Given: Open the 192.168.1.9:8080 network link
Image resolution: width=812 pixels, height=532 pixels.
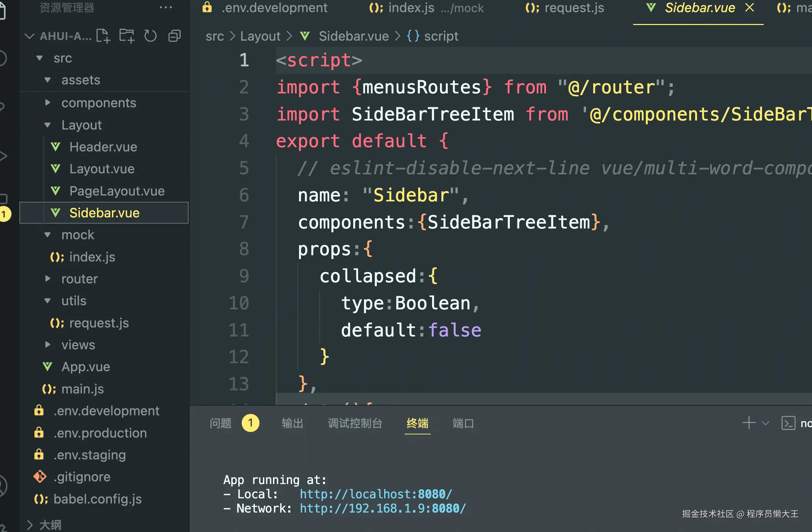Looking at the screenshot, I should (x=382, y=508).
